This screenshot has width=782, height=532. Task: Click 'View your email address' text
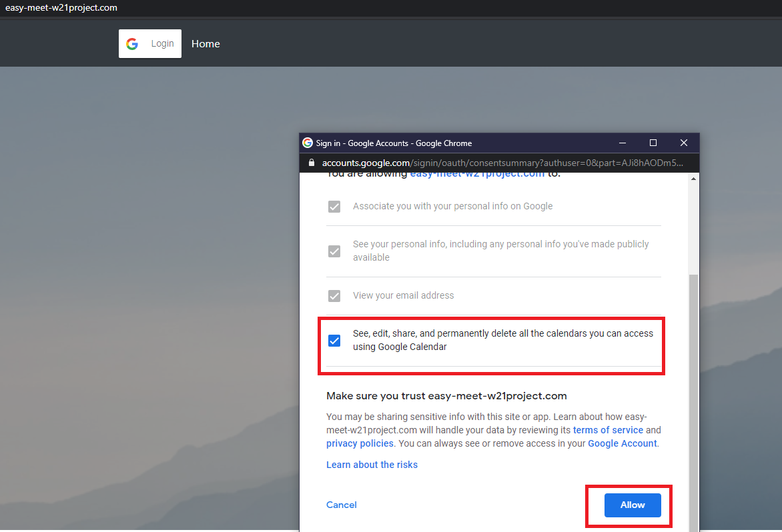point(403,295)
